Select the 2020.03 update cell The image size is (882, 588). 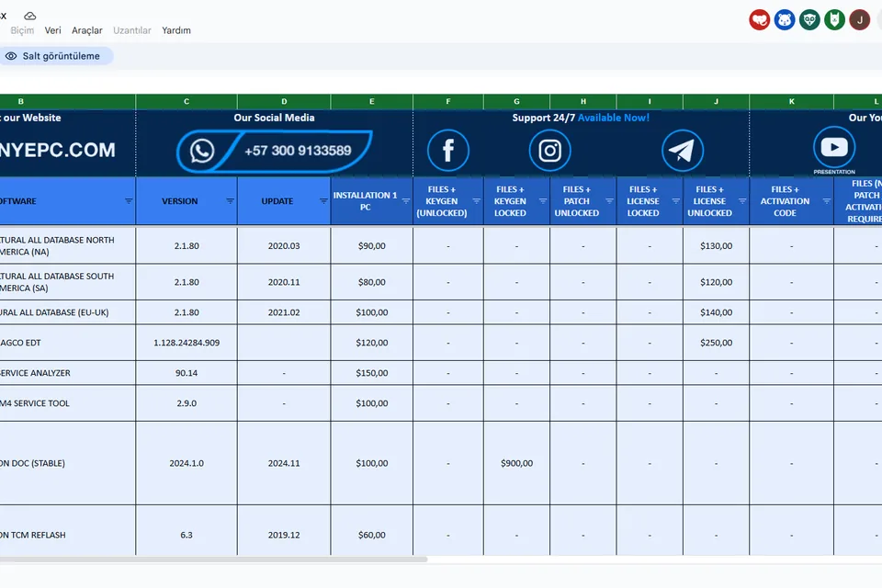[x=284, y=246]
